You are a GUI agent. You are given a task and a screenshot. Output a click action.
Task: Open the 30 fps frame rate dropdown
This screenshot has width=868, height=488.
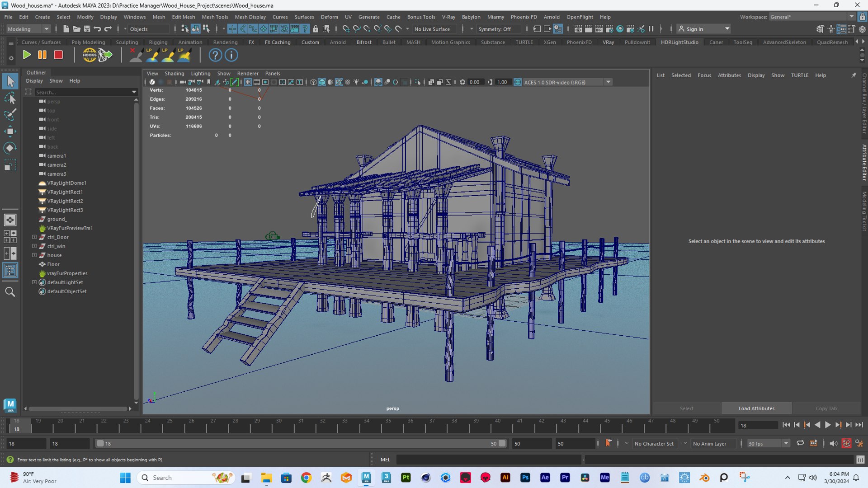pos(768,443)
